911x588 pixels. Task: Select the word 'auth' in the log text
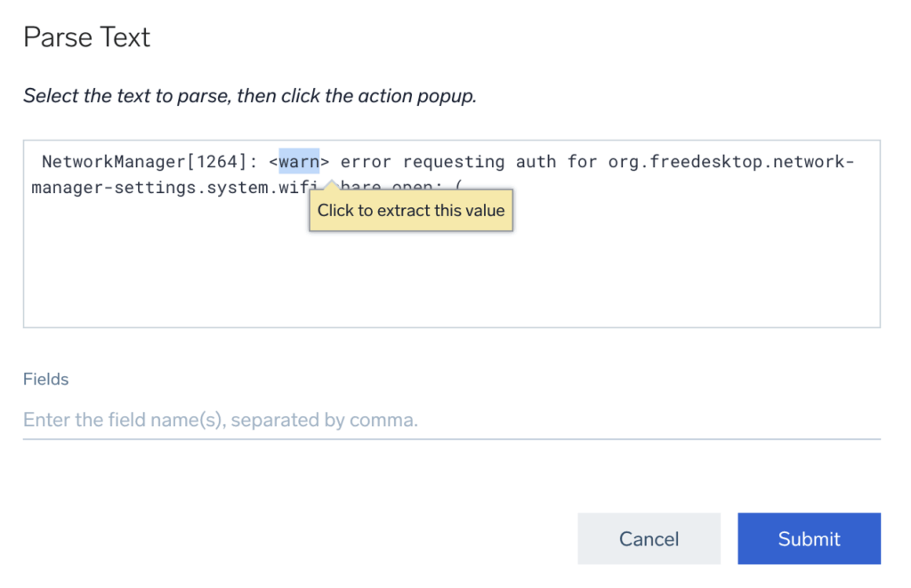[x=536, y=161]
